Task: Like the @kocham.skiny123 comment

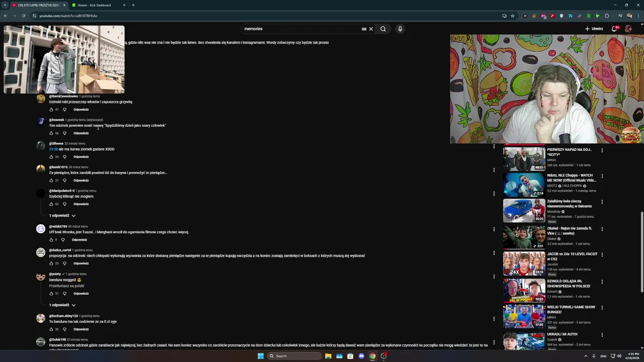Action: click(51, 329)
